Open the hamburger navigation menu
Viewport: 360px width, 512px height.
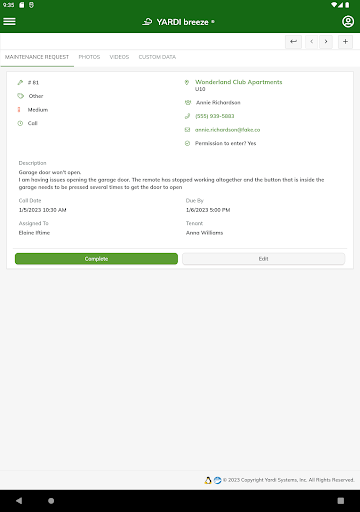click(x=9, y=22)
